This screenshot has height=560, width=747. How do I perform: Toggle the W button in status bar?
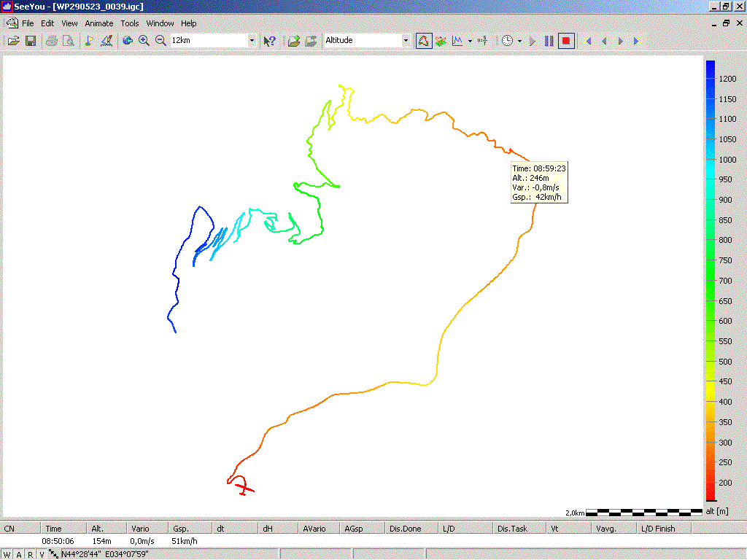(x=7, y=555)
